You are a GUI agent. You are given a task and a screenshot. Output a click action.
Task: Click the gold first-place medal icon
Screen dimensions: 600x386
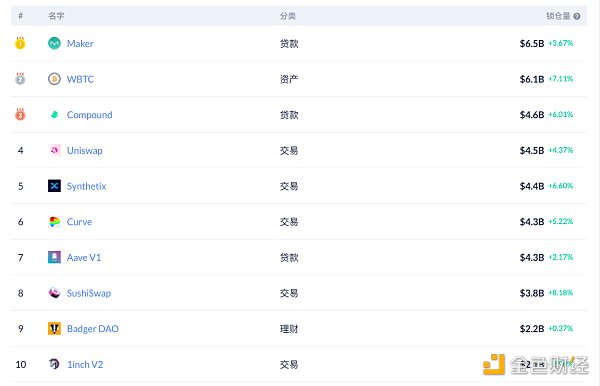coord(20,43)
